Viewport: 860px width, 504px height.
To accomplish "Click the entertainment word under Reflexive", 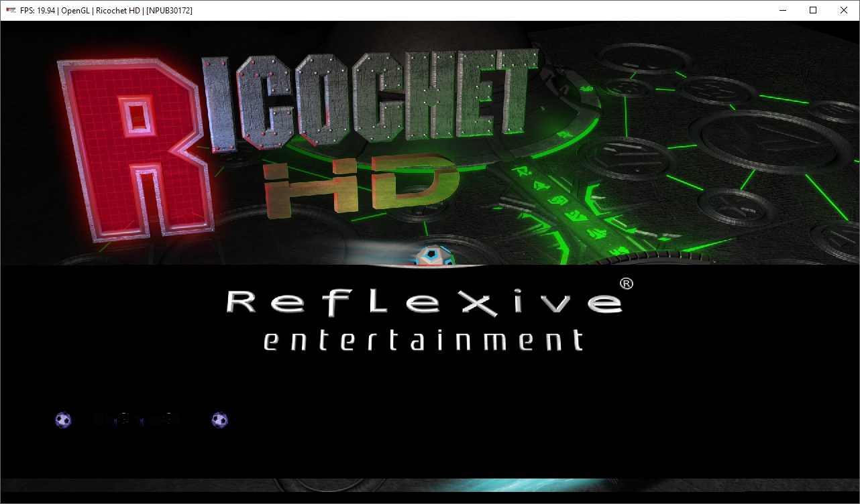I will pyautogui.click(x=423, y=340).
